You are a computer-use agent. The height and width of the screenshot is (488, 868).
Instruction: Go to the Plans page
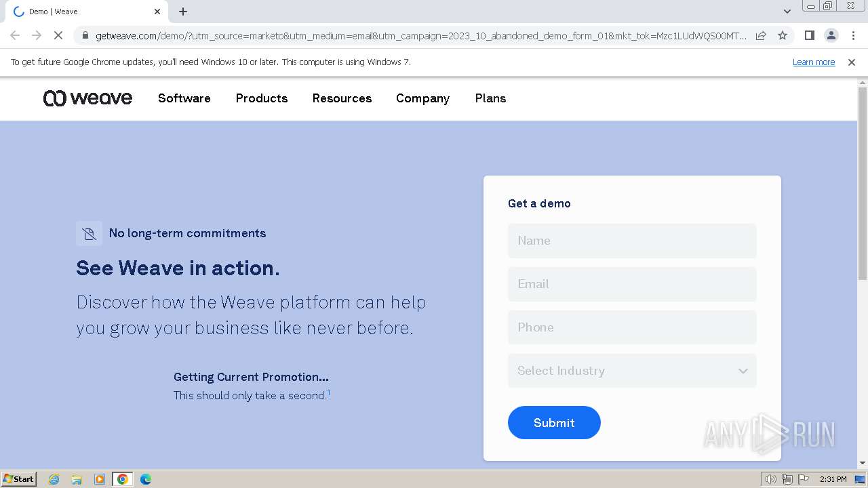click(490, 98)
